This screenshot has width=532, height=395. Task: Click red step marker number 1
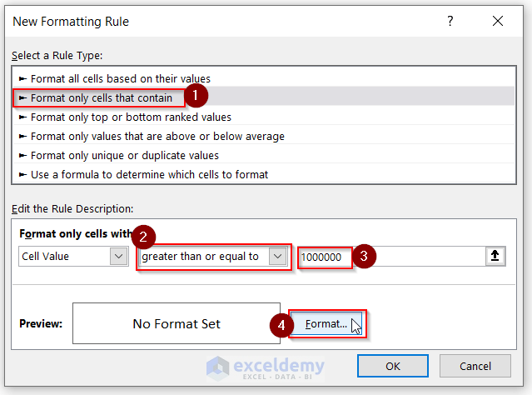click(195, 97)
